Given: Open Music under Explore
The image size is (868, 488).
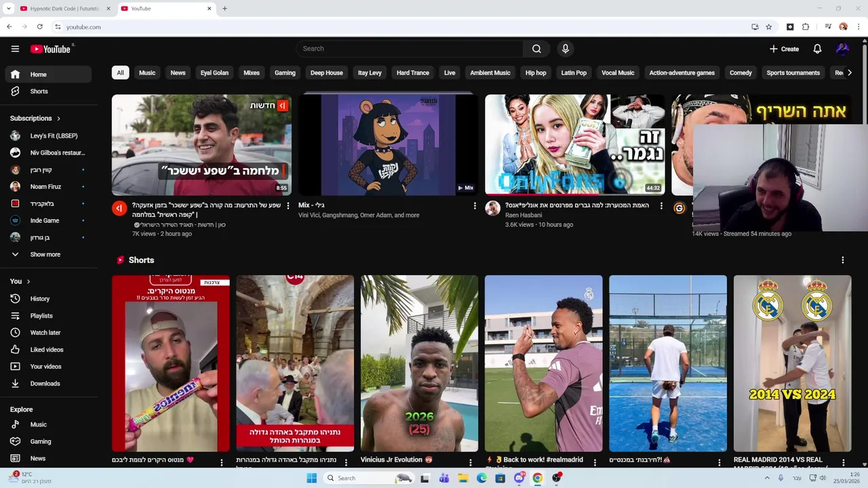Looking at the screenshot, I should pyautogui.click(x=47, y=424).
